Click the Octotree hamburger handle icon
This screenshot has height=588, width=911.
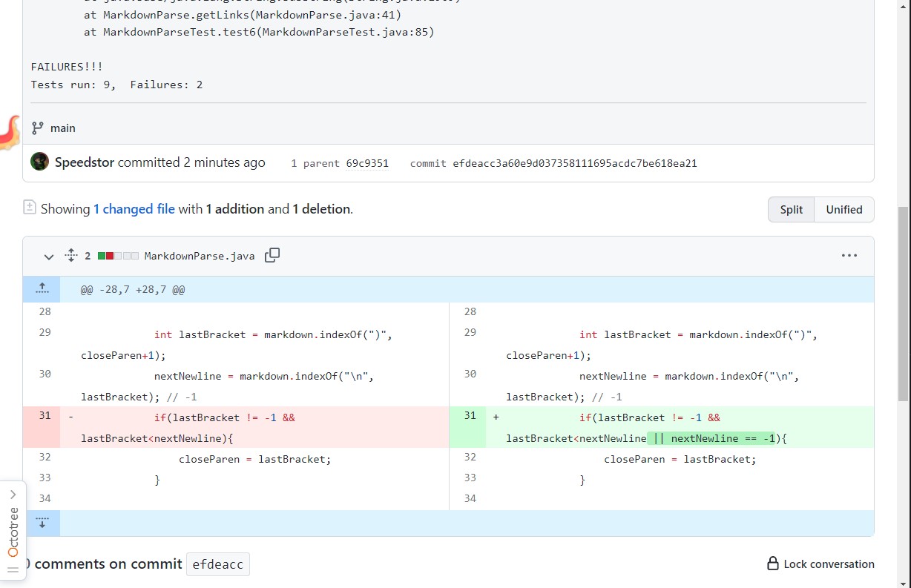(13, 569)
